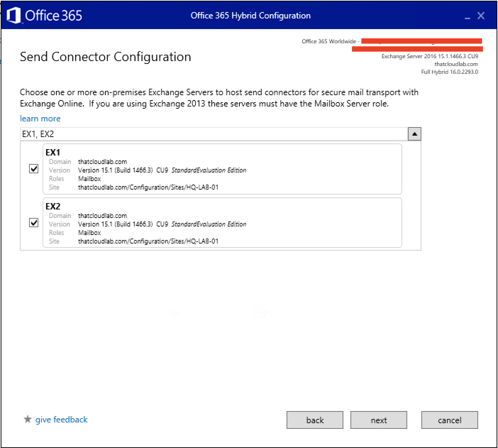Close the wizard with the X icon

[481, 16]
